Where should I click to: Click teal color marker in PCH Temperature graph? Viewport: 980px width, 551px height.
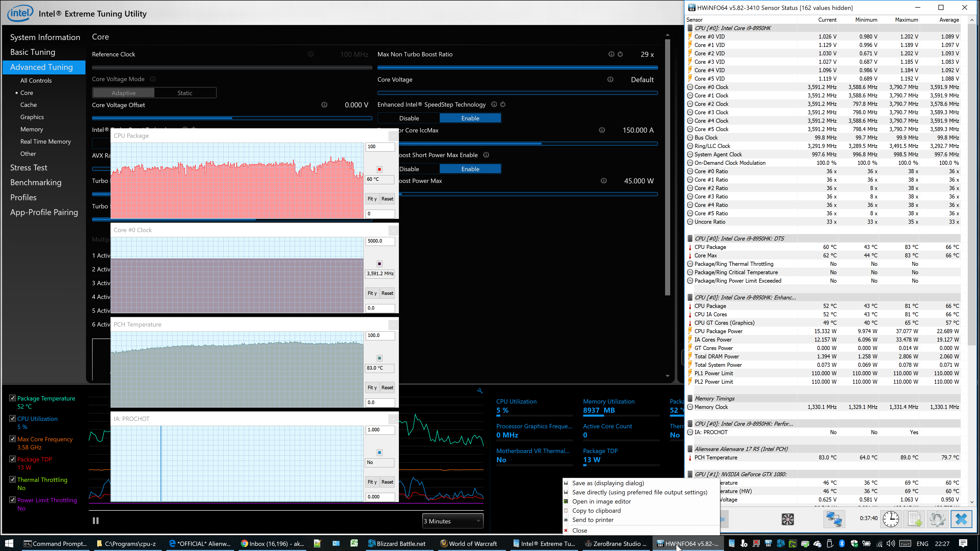coord(379,358)
